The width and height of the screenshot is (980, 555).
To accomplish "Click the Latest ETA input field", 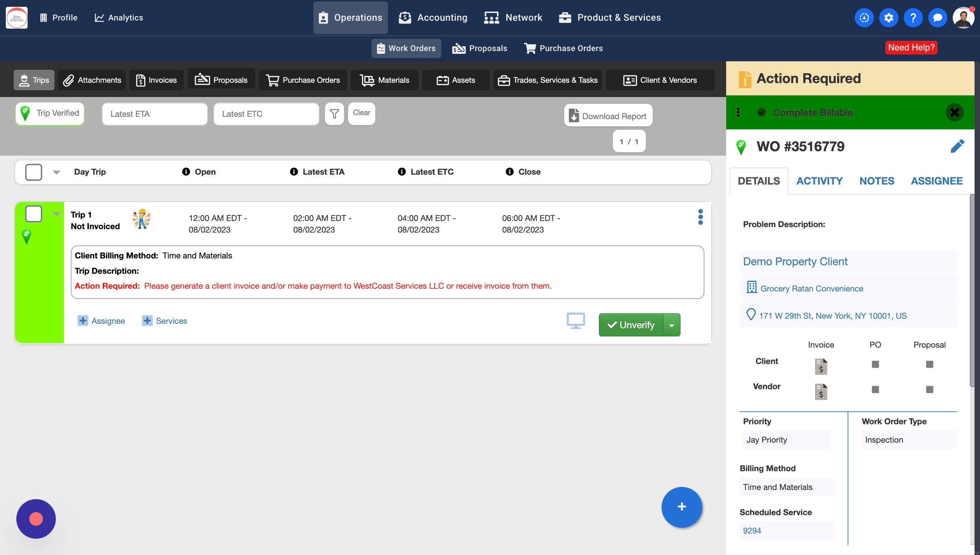I will (x=154, y=114).
